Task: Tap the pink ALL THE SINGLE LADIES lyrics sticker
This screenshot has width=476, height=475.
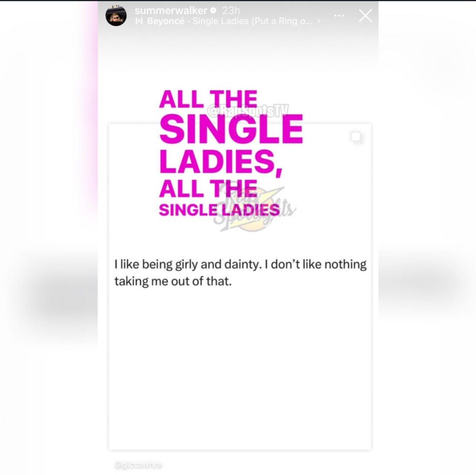Action: pos(231,153)
